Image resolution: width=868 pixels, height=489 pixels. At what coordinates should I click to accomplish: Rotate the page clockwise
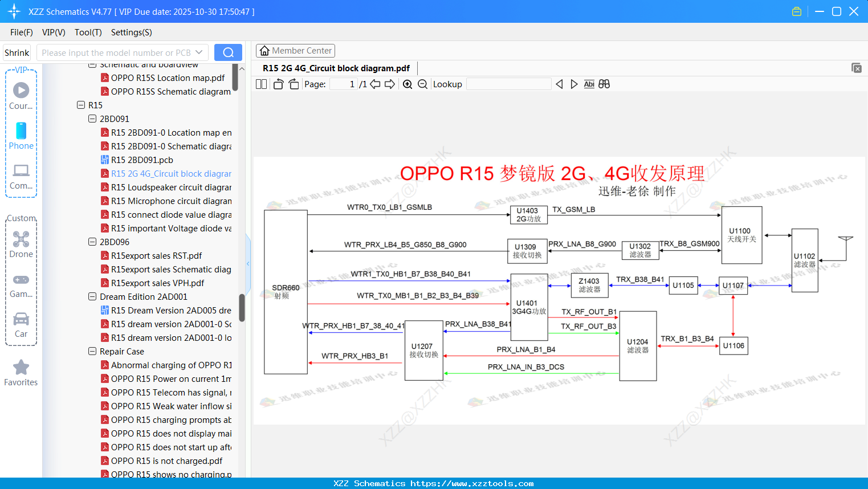(x=293, y=84)
